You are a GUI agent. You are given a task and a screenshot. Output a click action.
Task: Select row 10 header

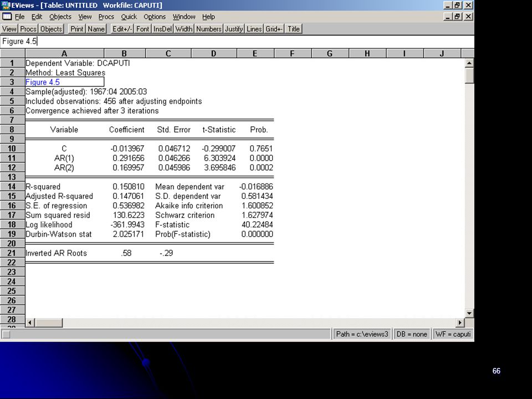12,149
